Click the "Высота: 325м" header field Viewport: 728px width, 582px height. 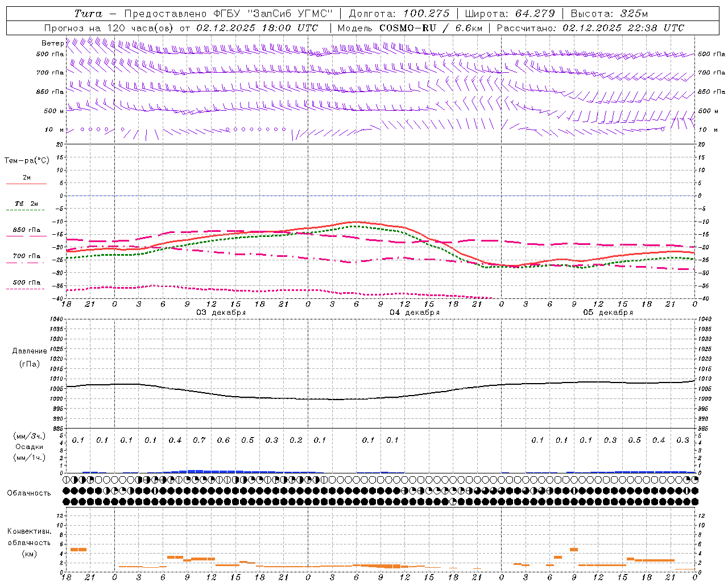click(609, 14)
